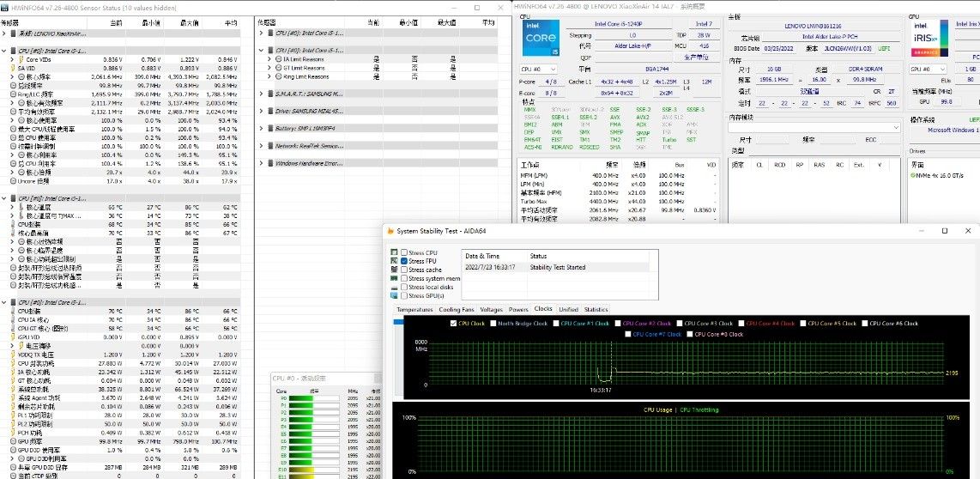Click the icon beside Ring Limit Reasons
The width and height of the screenshot is (980, 479).
pos(279,76)
